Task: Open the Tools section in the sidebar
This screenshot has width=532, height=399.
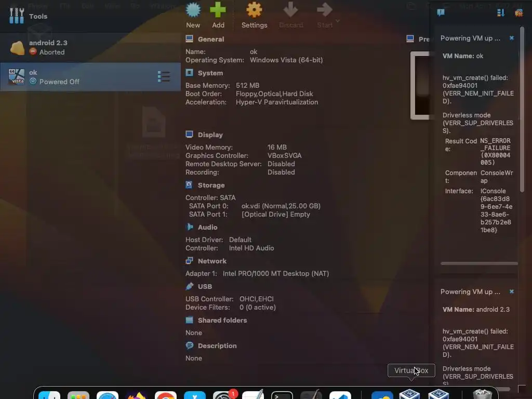Action: pyautogui.click(x=90, y=16)
